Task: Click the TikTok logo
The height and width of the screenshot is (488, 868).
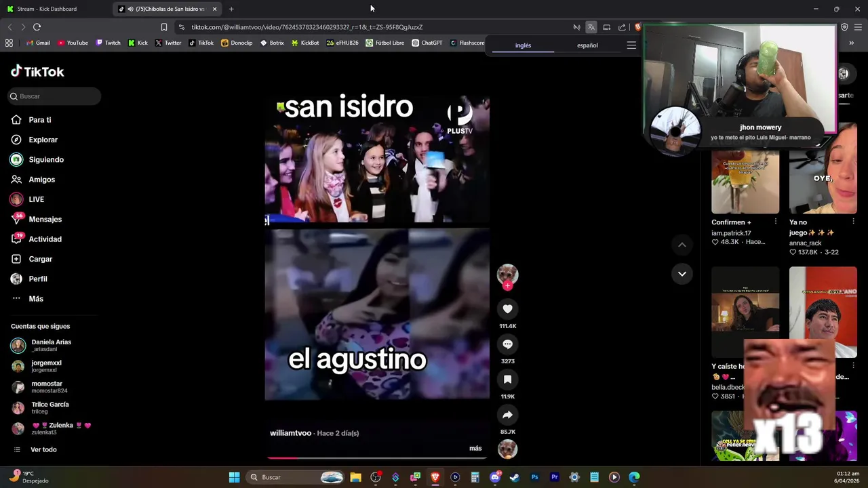Action: point(37,71)
